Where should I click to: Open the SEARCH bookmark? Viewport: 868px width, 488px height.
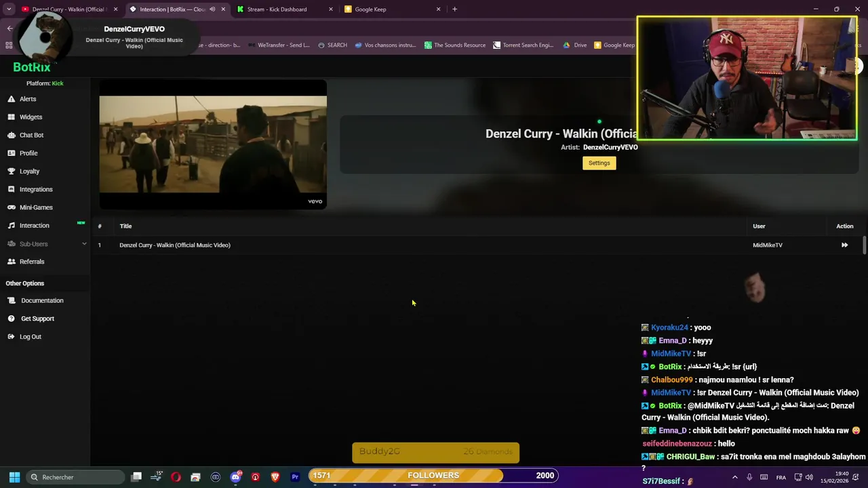click(332, 45)
